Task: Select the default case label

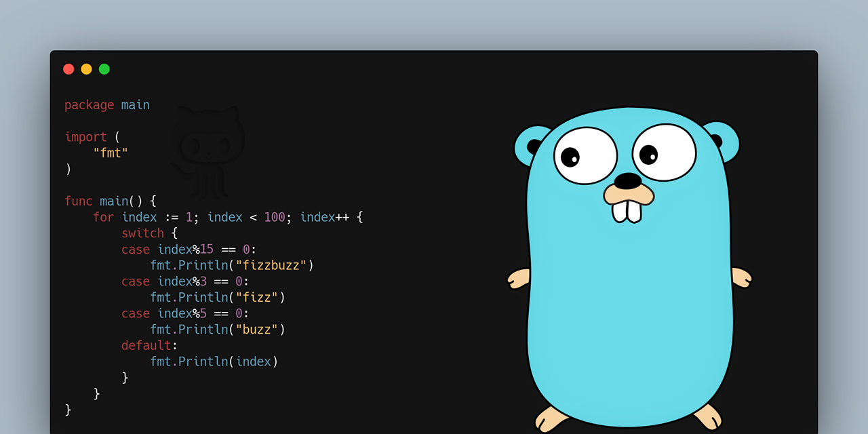Action: (146, 345)
